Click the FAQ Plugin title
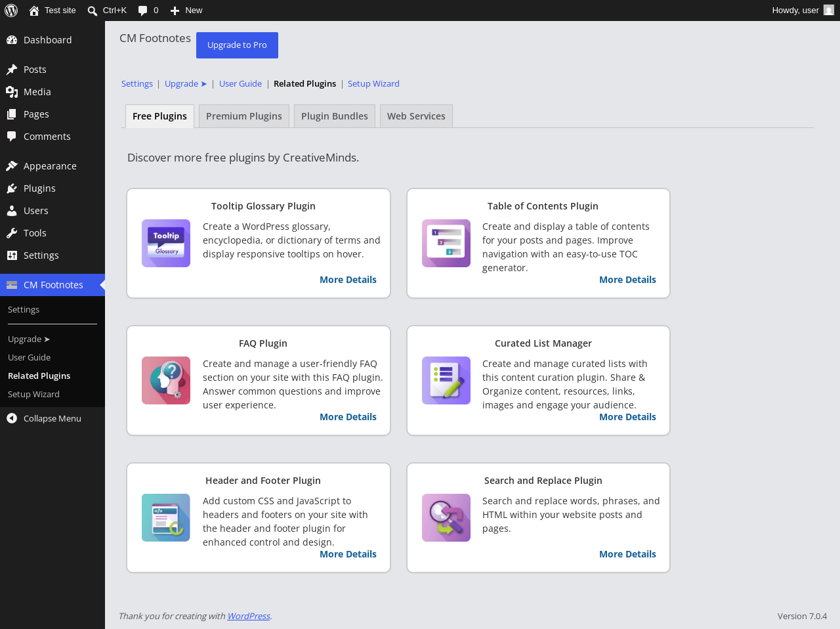This screenshot has height=629, width=840. click(263, 343)
